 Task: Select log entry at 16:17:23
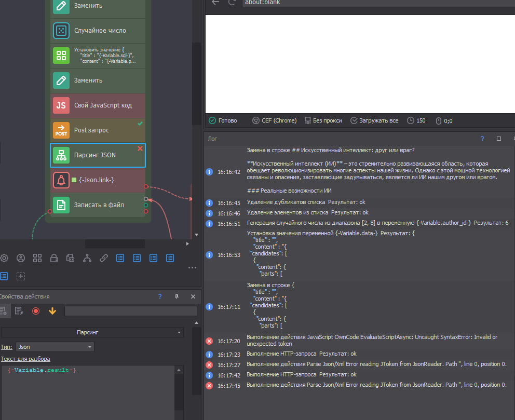[359, 354]
